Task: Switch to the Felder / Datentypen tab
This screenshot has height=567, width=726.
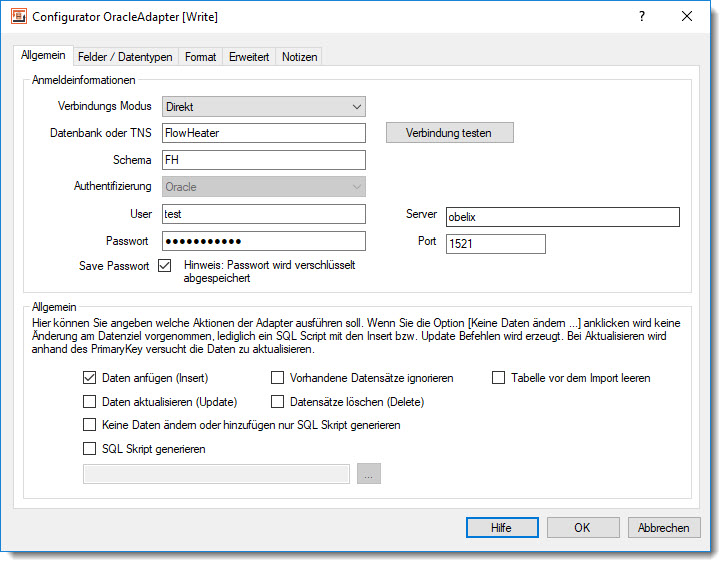Action: (x=127, y=57)
